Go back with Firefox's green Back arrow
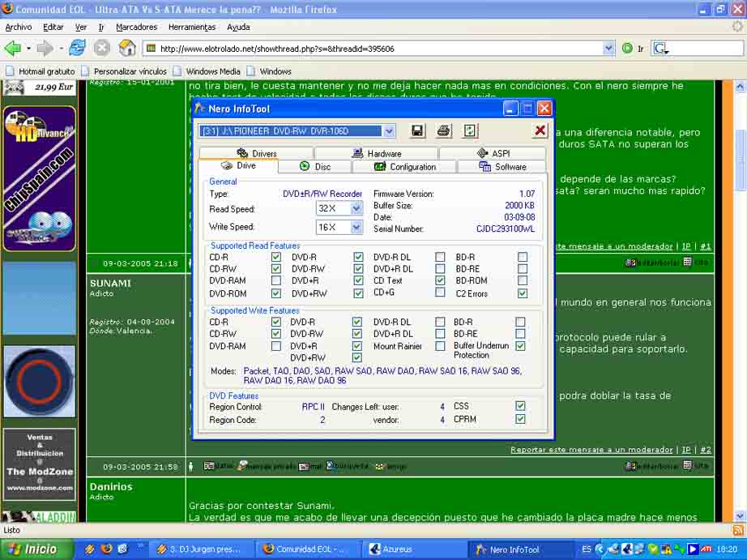 click(x=12, y=48)
